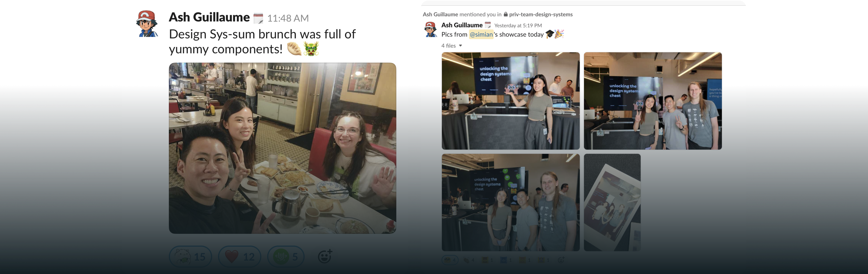Open the priv-team-design-systems channel
Viewport: 868px width, 274px height.
tap(541, 14)
